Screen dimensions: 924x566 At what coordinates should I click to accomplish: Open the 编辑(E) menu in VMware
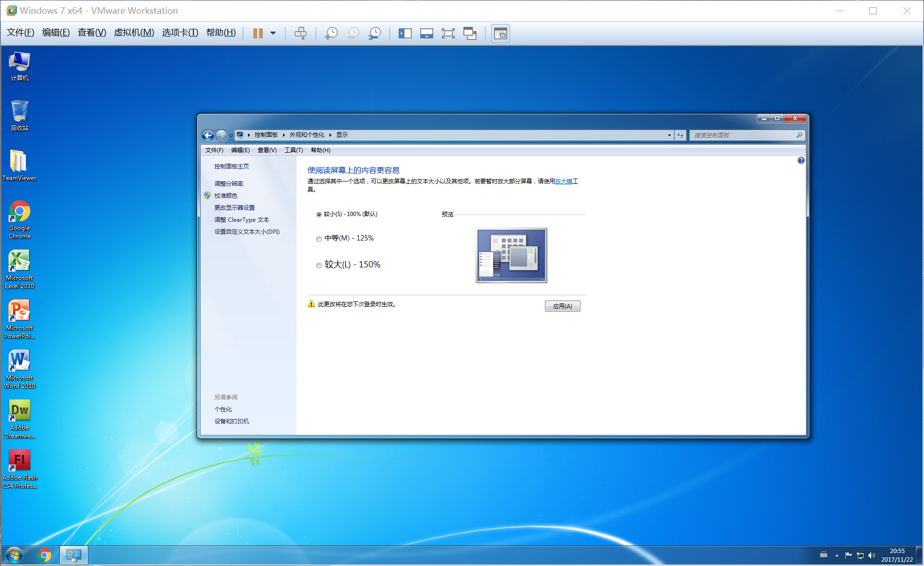[x=56, y=32]
